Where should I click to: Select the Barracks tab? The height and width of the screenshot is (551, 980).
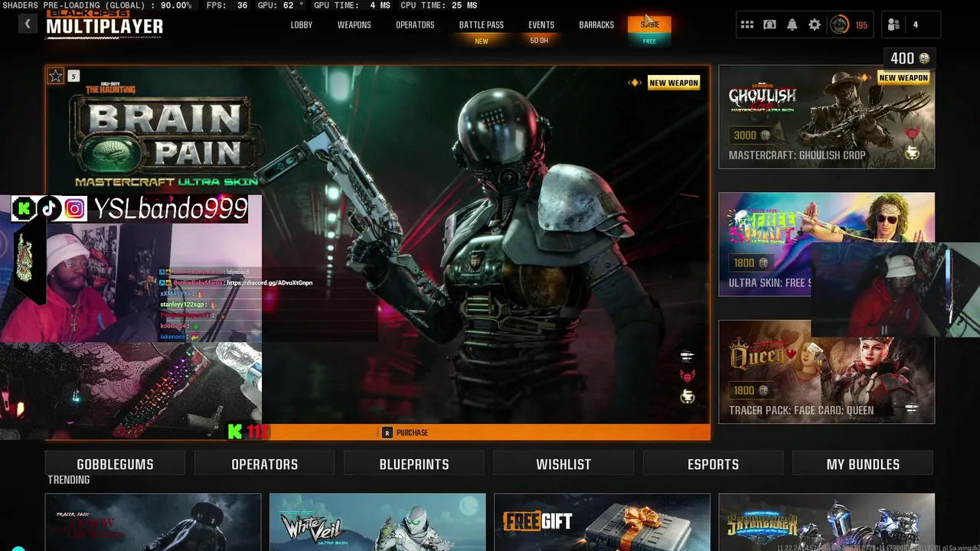[x=596, y=24]
